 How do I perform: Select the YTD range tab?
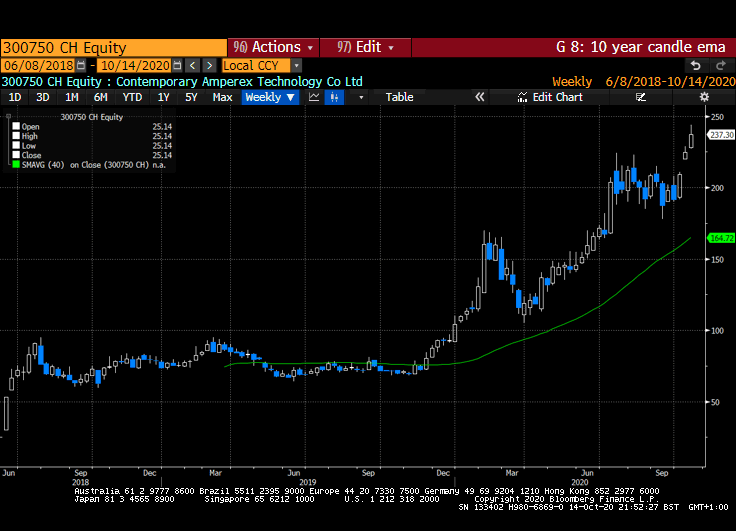click(132, 97)
